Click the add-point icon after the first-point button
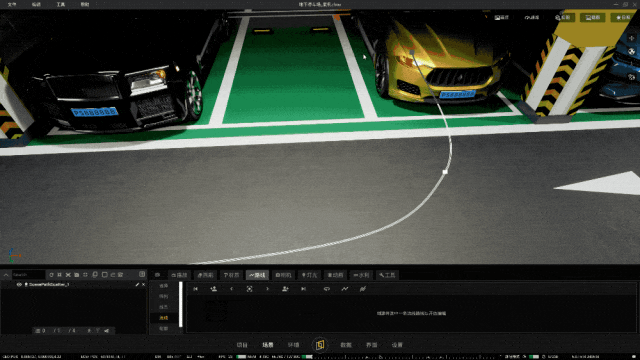The height and width of the screenshot is (360, 640). tap(213, 289)
